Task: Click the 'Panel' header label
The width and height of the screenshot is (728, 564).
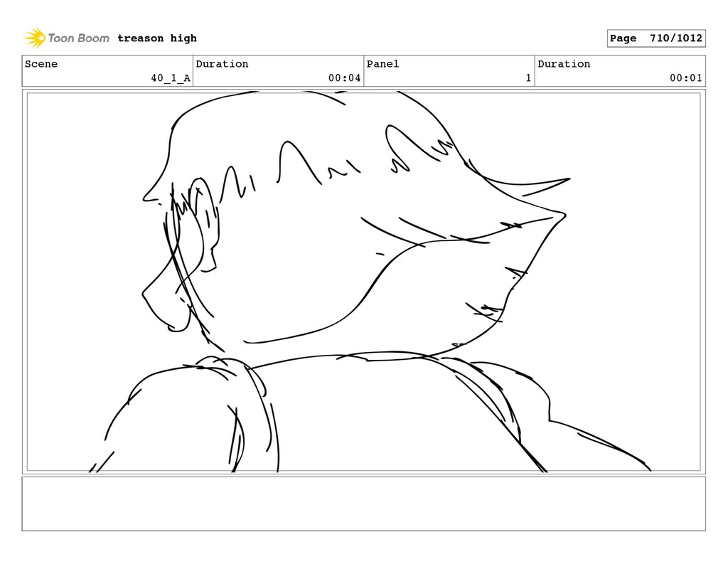Action: coord(382,64)
